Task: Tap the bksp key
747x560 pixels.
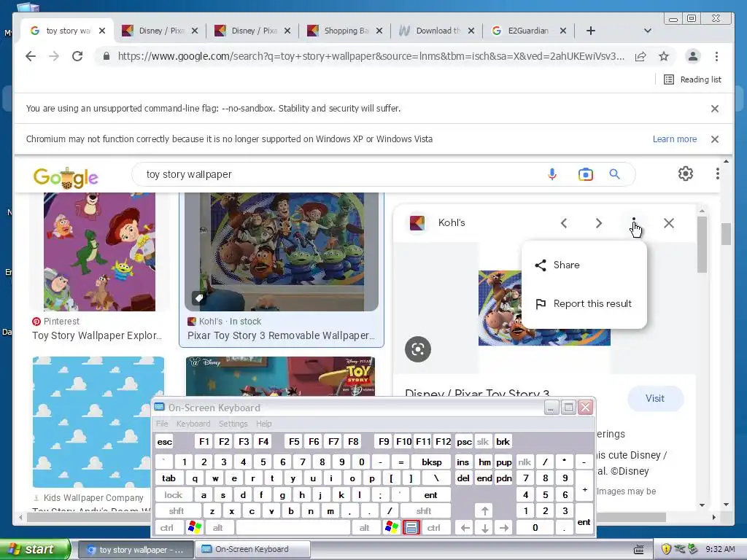Action: point(432,462)
